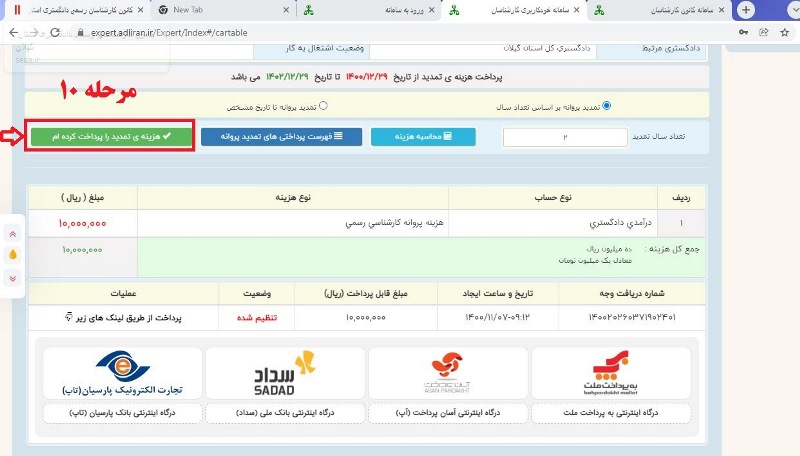Click the orange droplet side icon
Image resolution: width=800 pixels, height=456 pixels.
(13, 255)
